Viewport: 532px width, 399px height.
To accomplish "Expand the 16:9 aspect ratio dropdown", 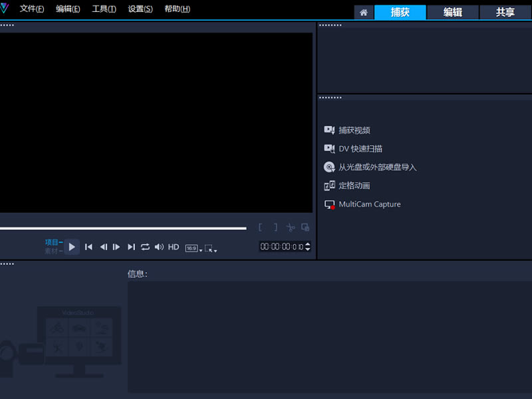I will (x=194, y=248).
